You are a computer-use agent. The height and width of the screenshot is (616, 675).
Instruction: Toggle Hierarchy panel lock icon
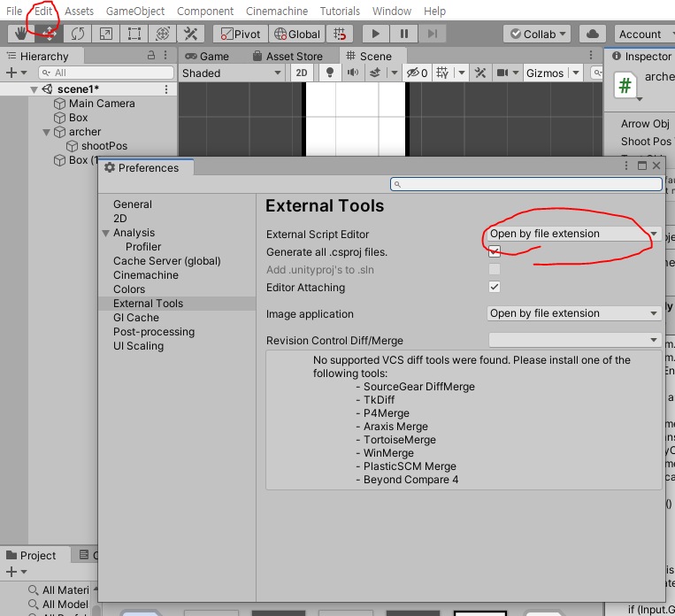(151, 56)
